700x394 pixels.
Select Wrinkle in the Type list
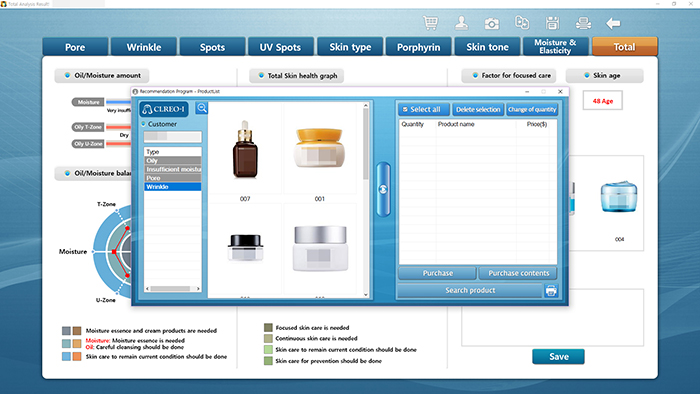click(x=172, y=187)
